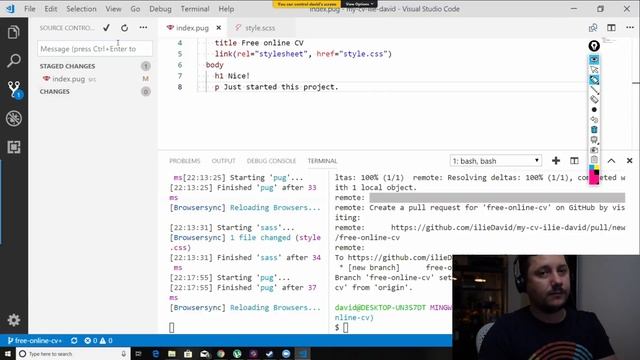
Task: Switch to the Output panel tab
Action: point(223,161)
